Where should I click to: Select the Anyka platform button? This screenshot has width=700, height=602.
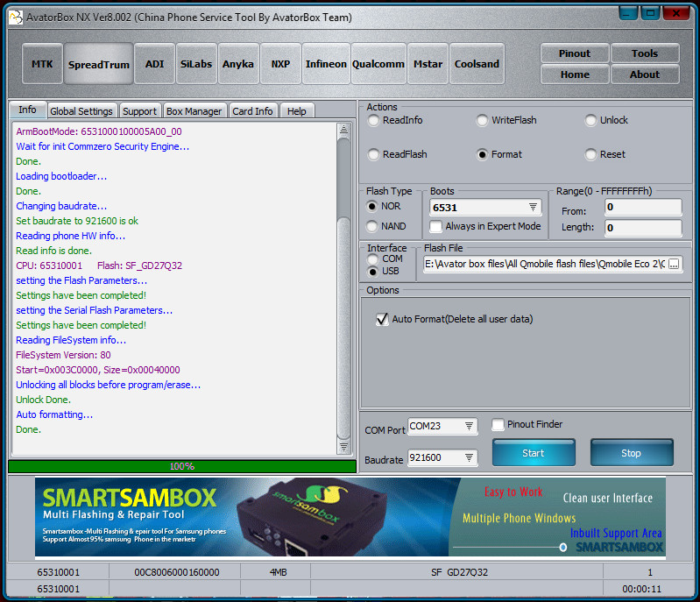(x=238, y=64)
